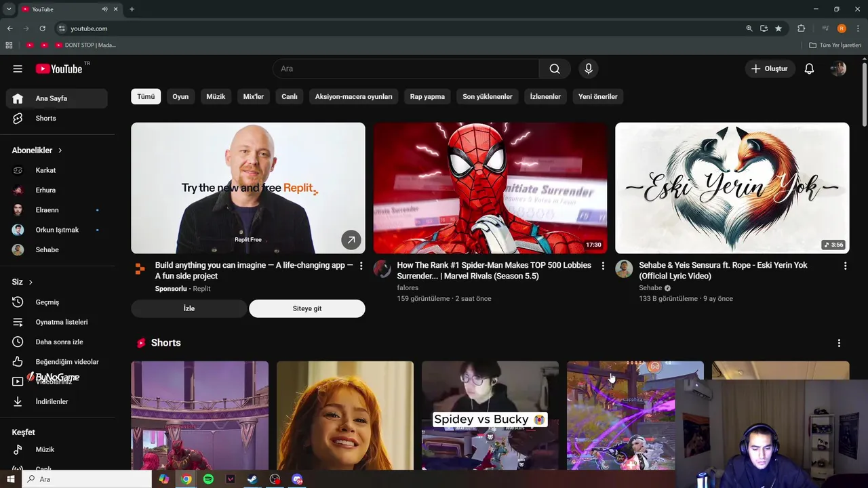This screenshot has width=868, height=488.
Task: Select the Canlı filter chip
Action: pos(290,96)
